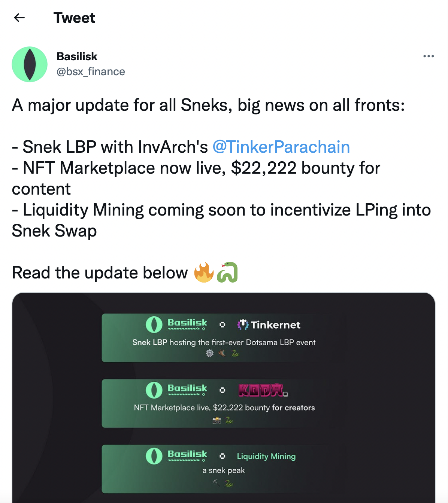The image size is (448, 503).
Task: Open the NFT Marketplace bounty banner
Action: click(224, 408)
